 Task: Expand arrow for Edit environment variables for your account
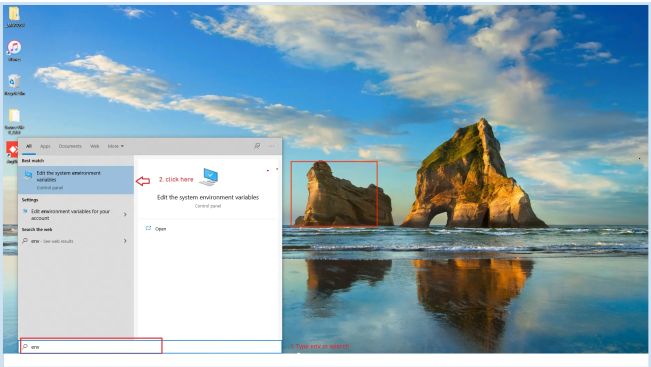[x=125, y=215]
